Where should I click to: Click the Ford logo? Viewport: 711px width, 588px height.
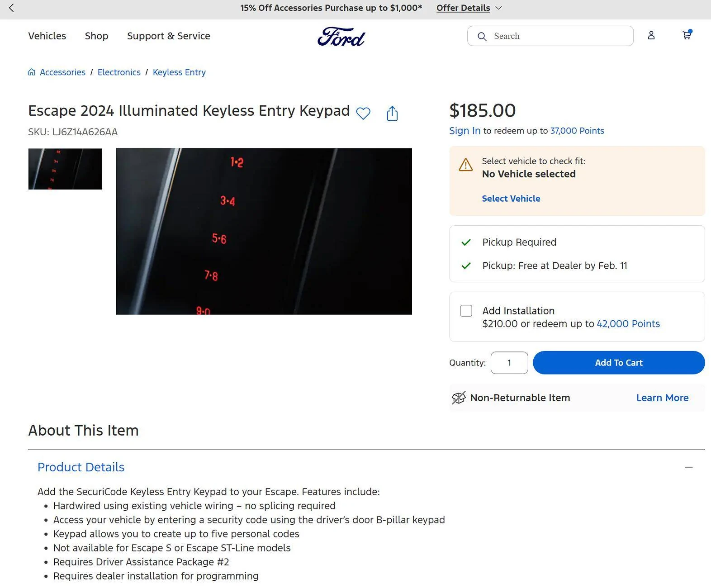[341, 36]
